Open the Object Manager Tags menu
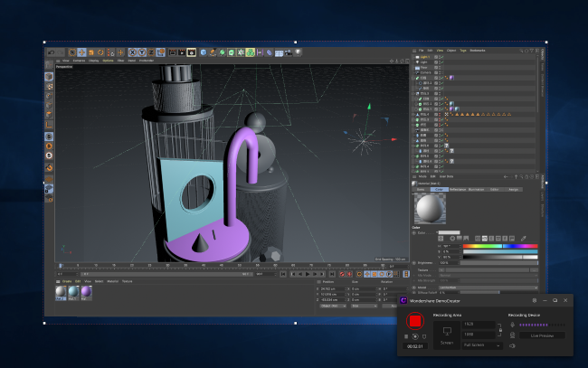The width and height of the screenshot is (588, 368). (x=463, y=51)
